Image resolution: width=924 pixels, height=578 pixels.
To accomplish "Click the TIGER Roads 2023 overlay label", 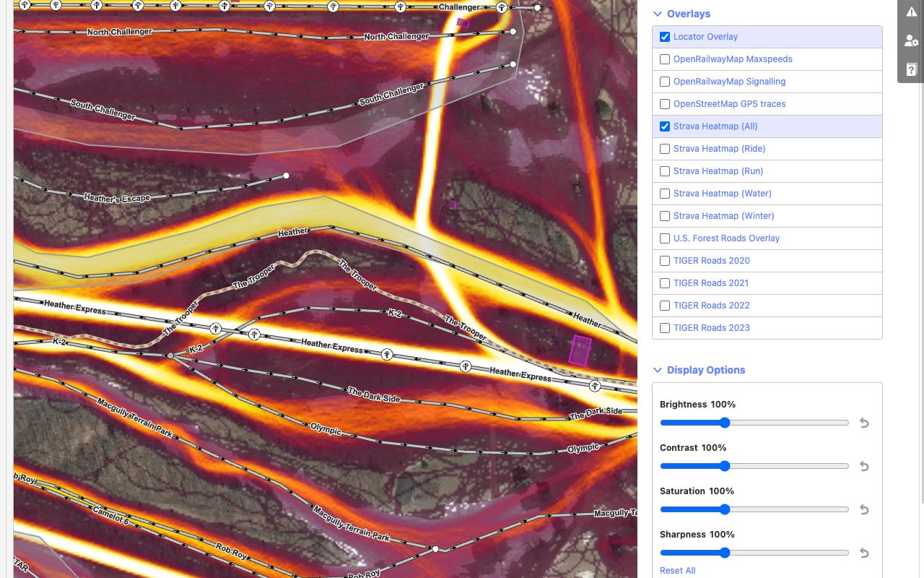I will point(712,328).
